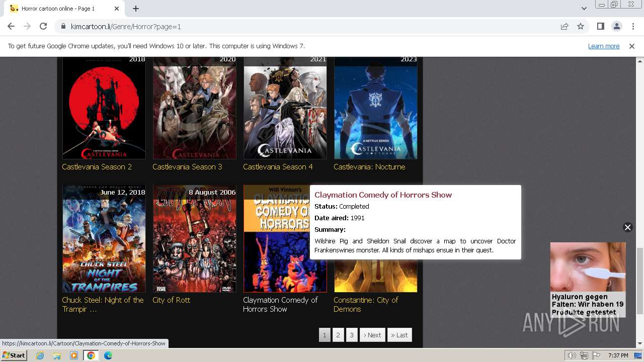Open the side panel button
Viewport: 644px width, 362px height.
pos(600,27)
